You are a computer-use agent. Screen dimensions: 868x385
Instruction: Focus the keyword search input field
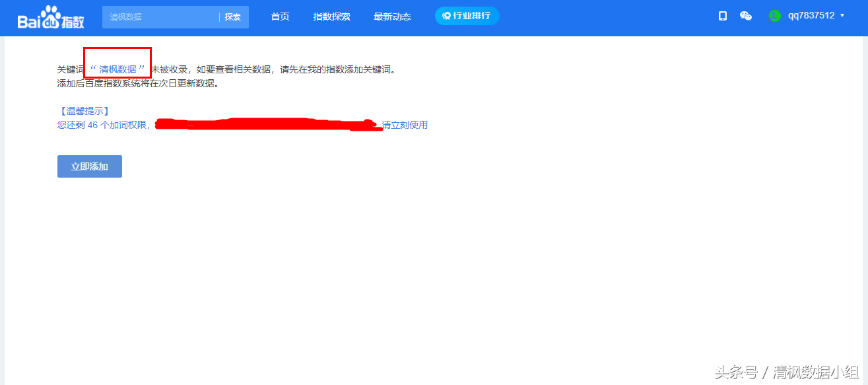(x=160, y=17)
